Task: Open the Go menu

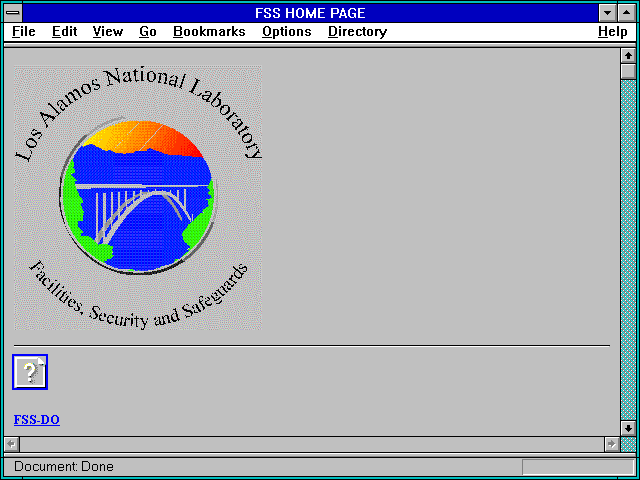Action: [148, 32]
